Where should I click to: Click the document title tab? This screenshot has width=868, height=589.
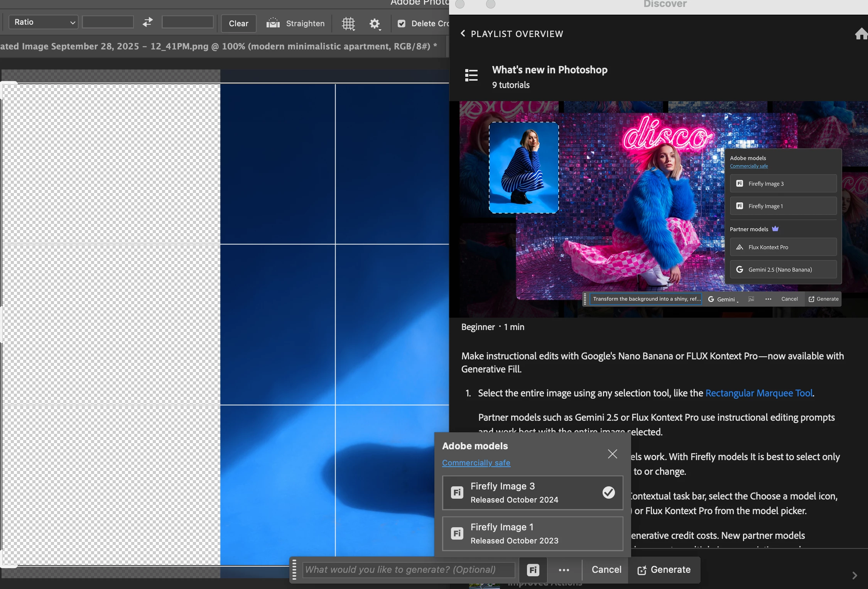[x=218, y=46]
